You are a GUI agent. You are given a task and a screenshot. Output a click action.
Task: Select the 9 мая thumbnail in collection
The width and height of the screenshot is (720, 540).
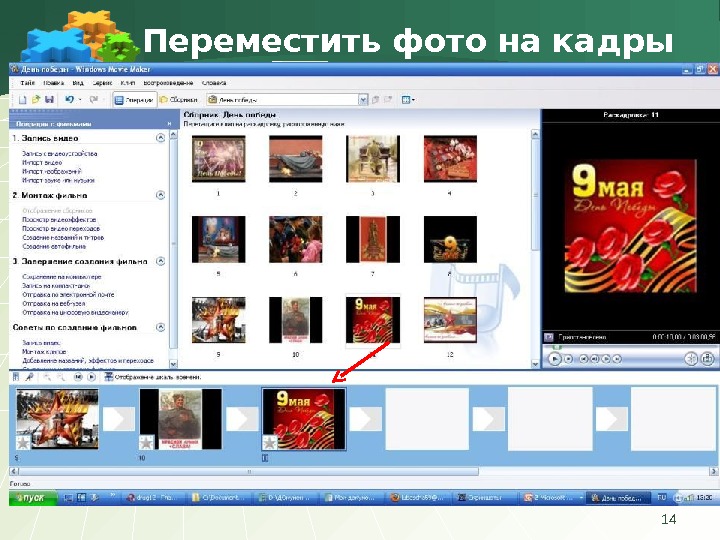(x=373, y=320)
